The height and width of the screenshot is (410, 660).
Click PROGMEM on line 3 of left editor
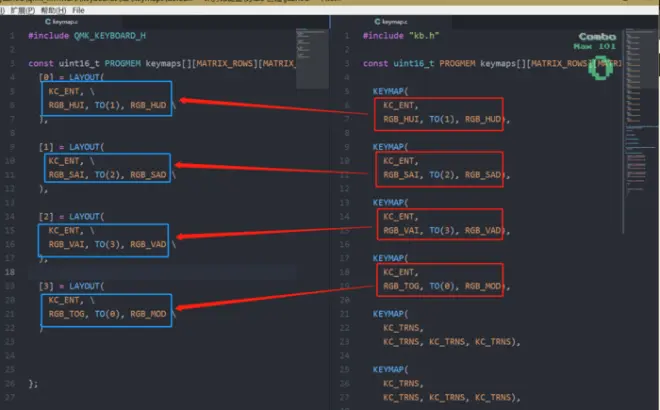tap(122, 64)
